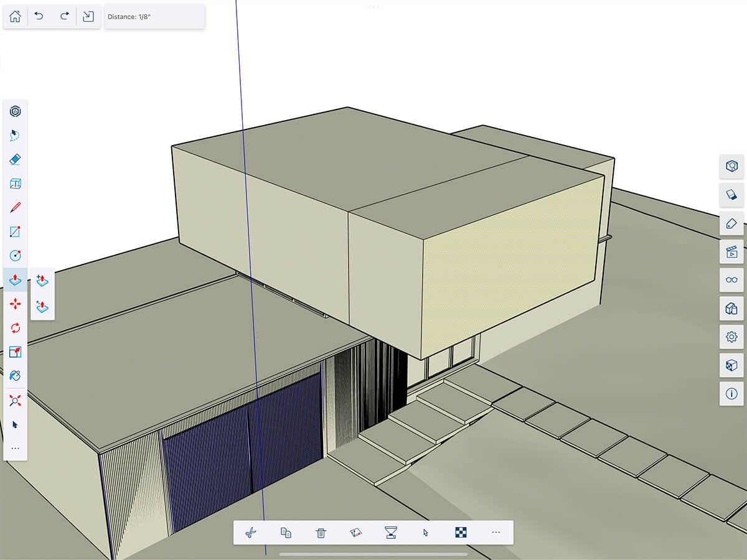Open more tools with the ellipsis
The height and width of the screenshot is (560, 747).
(15, 448)
